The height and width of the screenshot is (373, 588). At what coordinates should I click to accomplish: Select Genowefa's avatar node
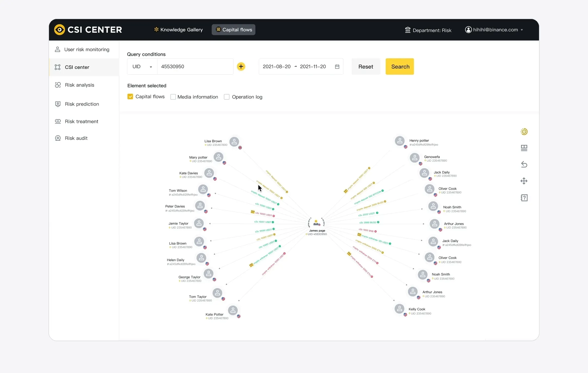tap(415, 158)
